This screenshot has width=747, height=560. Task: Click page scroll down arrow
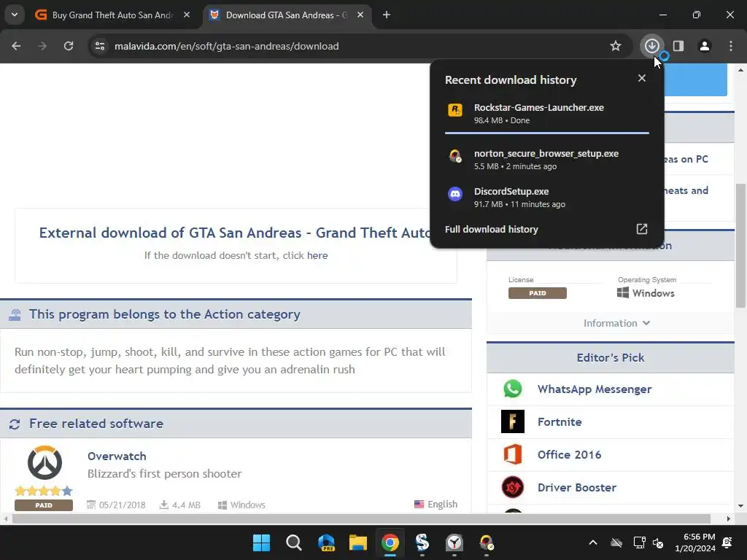(x=740, y=506)
